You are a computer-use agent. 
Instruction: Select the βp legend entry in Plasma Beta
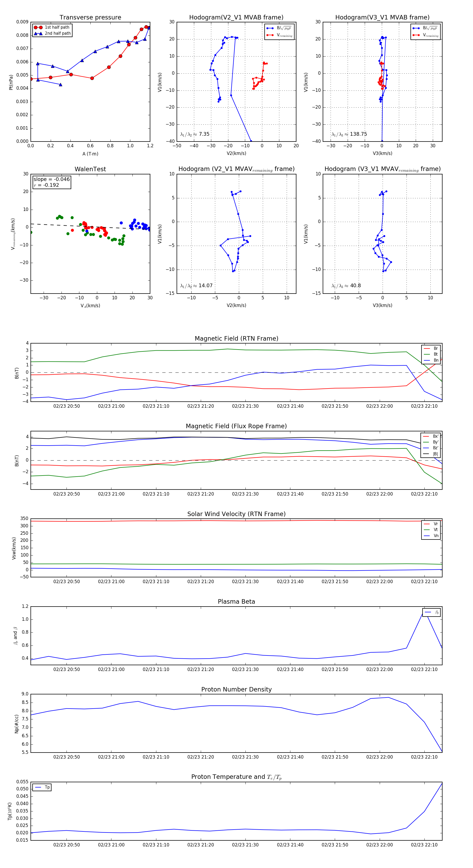click(431, 612)
